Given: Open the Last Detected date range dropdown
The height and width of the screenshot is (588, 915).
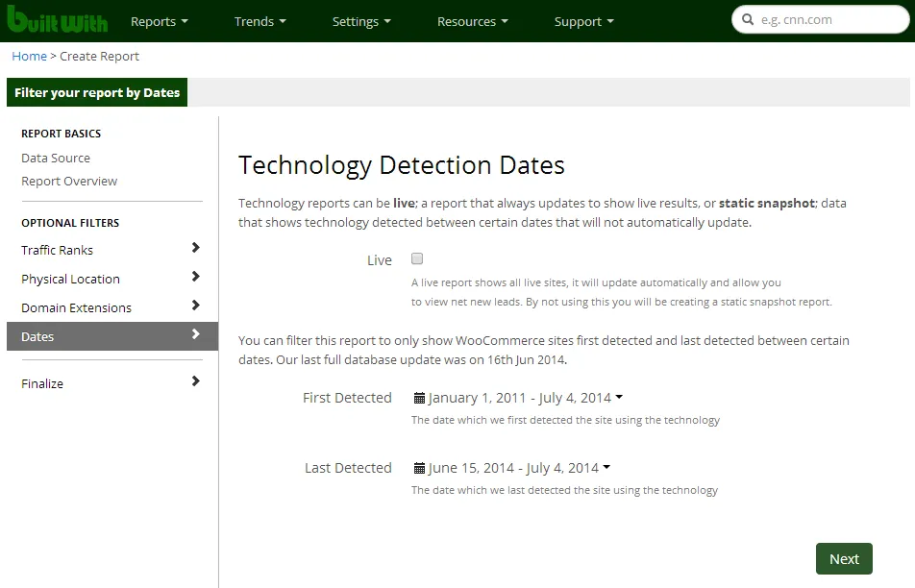Looking at the screenshot, I should click(x=513, y=468).
